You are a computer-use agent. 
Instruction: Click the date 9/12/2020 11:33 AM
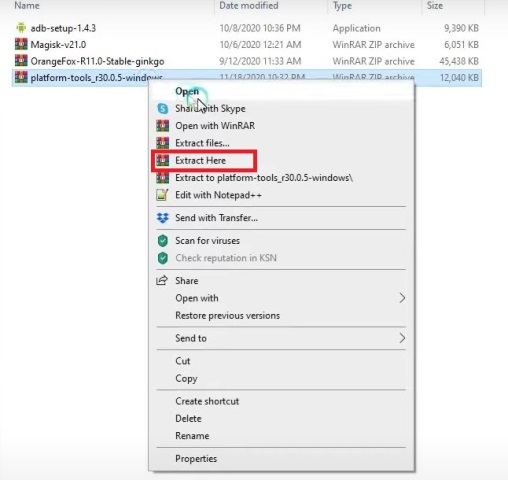pyautogui.click(x=260, y=61)
